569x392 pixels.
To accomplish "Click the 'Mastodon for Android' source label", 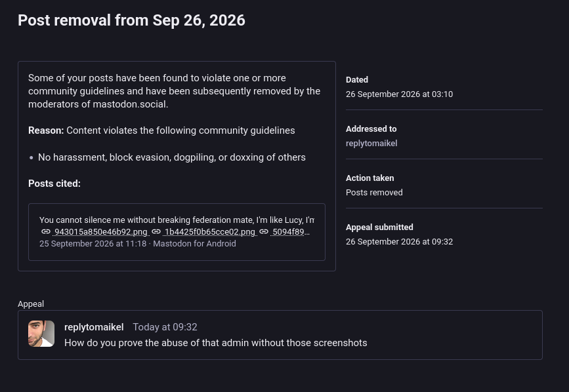I will (x=194, y=243).
